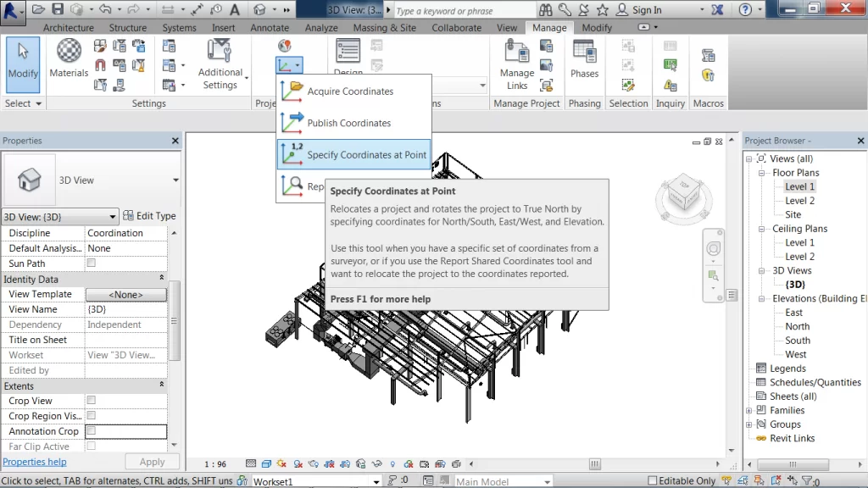The image size is (868, 488).
Task: Choose Acquire Coordinates from the dropdown
Action: pos(350,91)
